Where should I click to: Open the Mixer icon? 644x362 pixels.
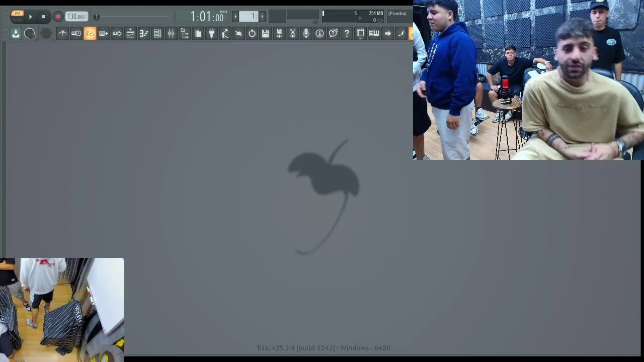171,33
